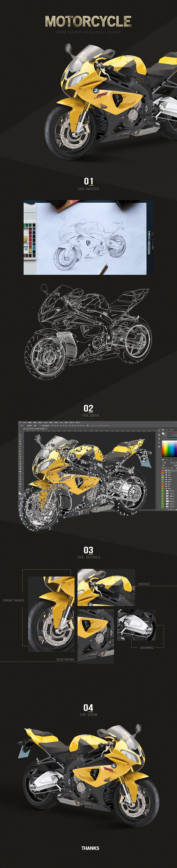Expand the 排气管 layer group
The height and width of the screenshot is (868, 177).
(165, 479)
